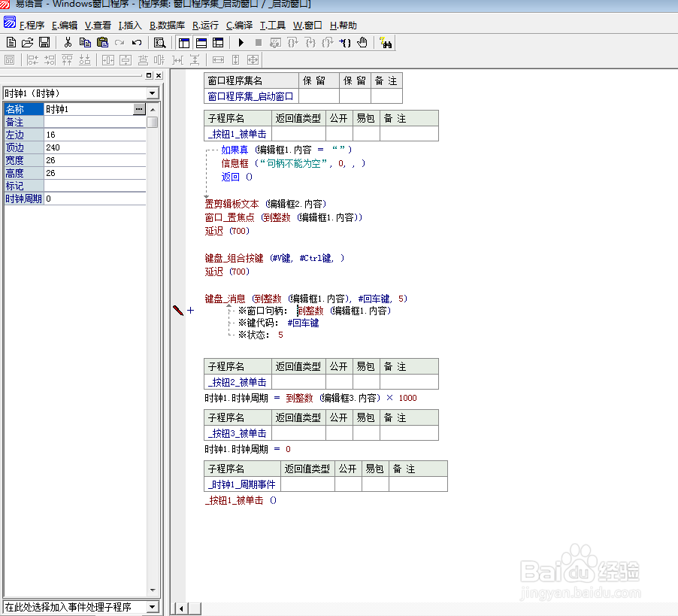Click the view expression debug icon
The width and height of the screenshot is (678, 616).
point(275,42)
